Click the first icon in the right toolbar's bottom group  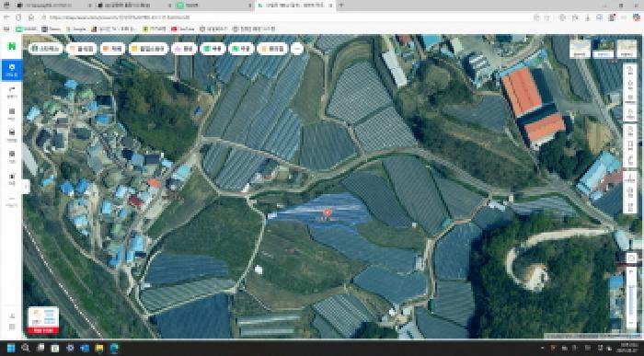tap(630, 178)
